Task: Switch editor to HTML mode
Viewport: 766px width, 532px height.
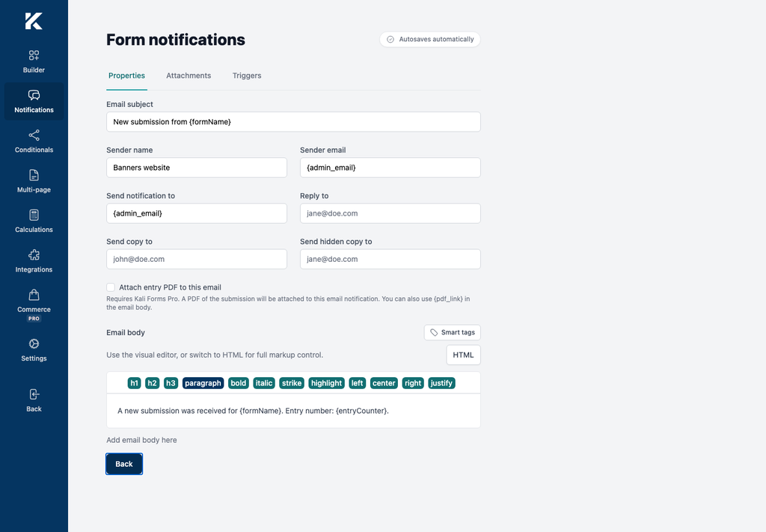Action: [463, 355]
